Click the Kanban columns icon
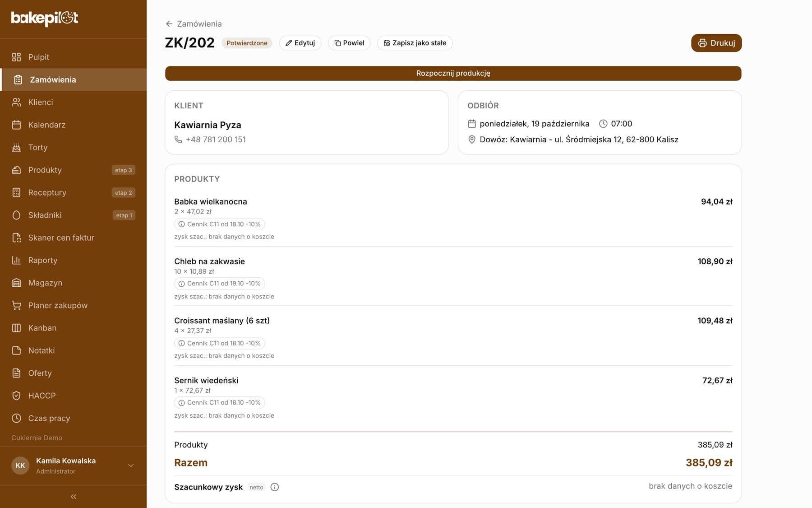Image resolution: width=812 pixels, height=508 pixels. click(17, 328)
